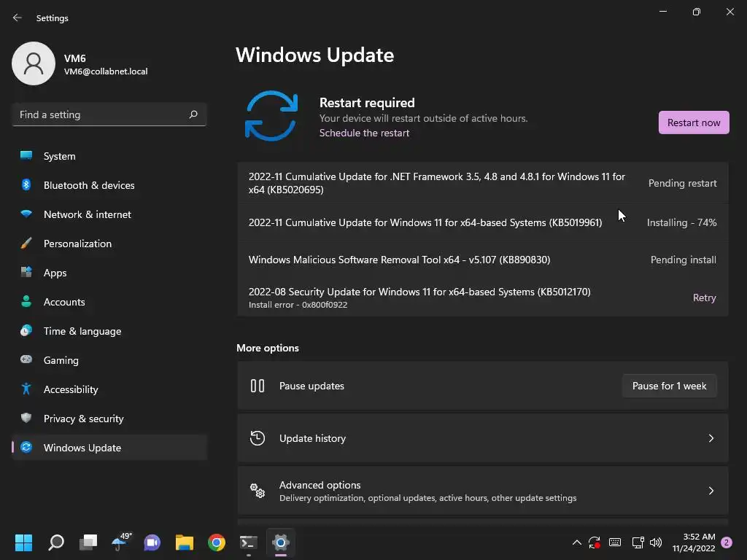
Task: Select the Accounts person icon
Action: click(x=26, y=301)
